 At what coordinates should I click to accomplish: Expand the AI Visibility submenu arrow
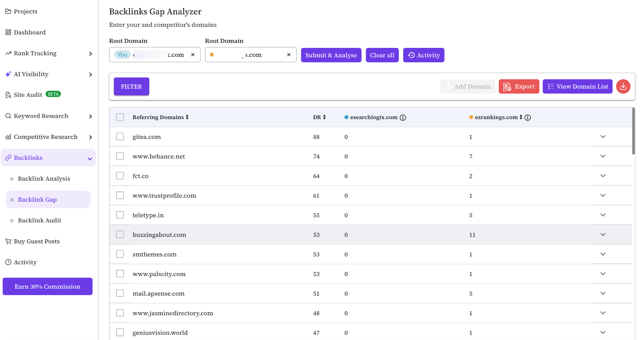(90, 75)
